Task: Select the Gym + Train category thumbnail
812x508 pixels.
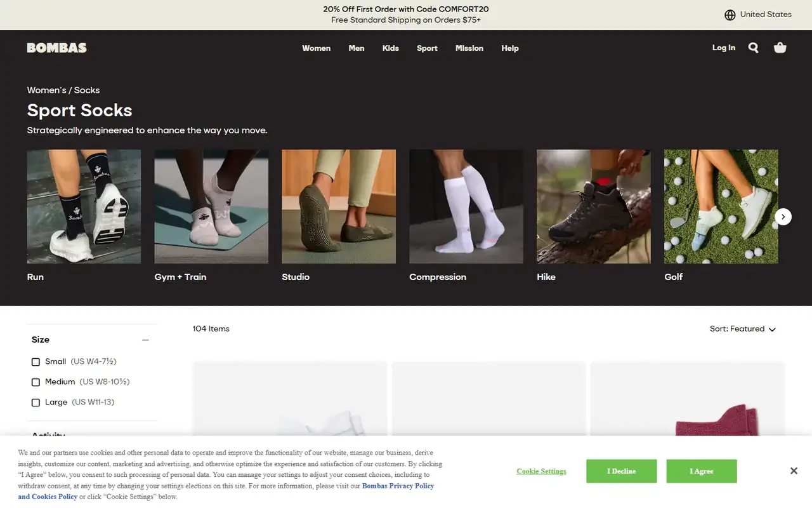Action: pos(211,206)
